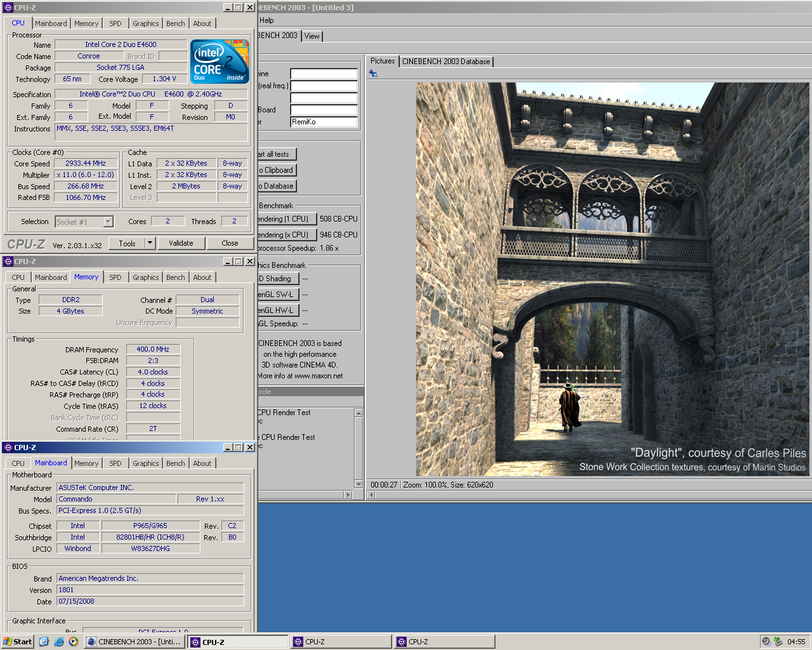Image resolution: width=812 pixels, height=650 pixels.
Task: Click the Intel Core 2 Duo logo
Action: (x=220, y=62)
